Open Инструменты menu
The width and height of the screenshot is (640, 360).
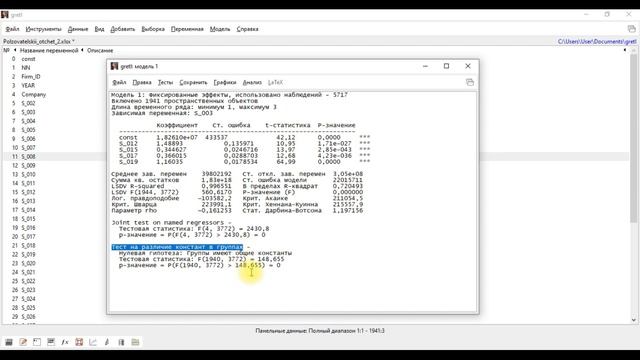pos(43,29)
